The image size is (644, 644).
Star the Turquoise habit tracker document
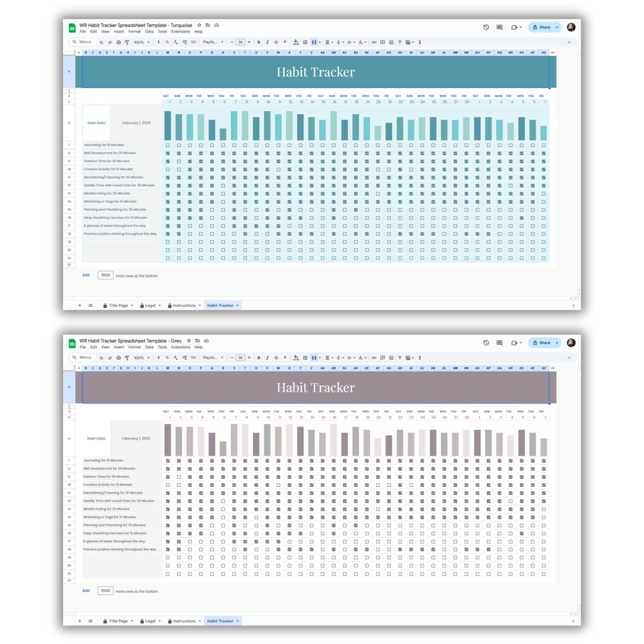[199, 25]
